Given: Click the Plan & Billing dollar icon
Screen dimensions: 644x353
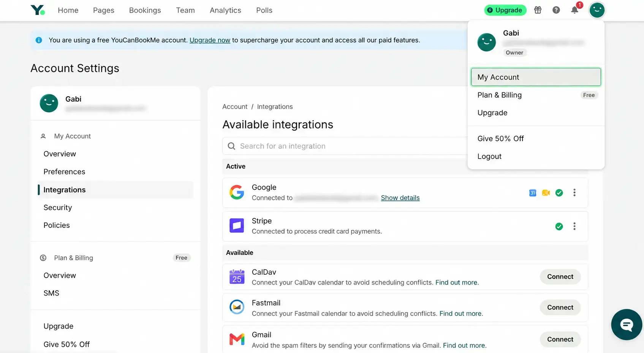Looking at the screenshot, I should click(x=43, y=258).
